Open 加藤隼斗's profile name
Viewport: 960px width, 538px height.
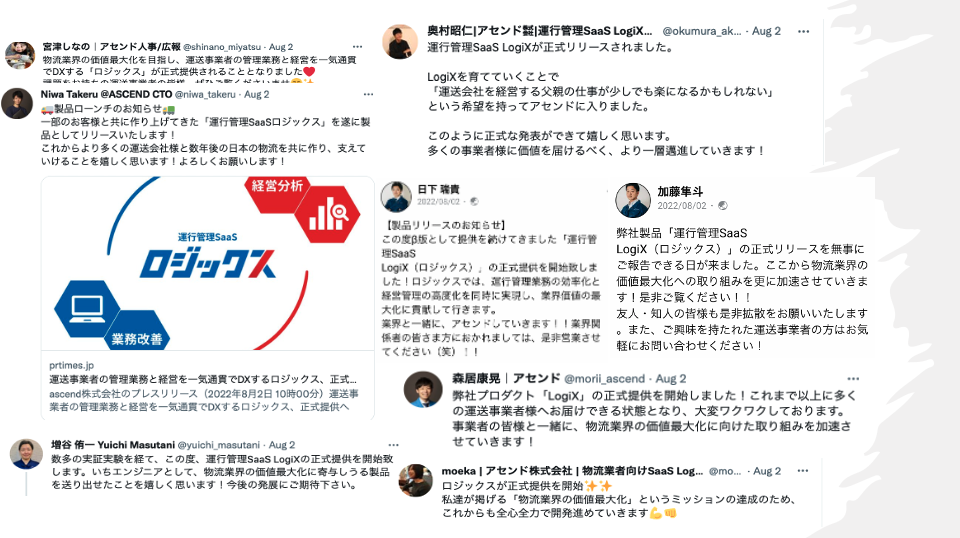680,192
